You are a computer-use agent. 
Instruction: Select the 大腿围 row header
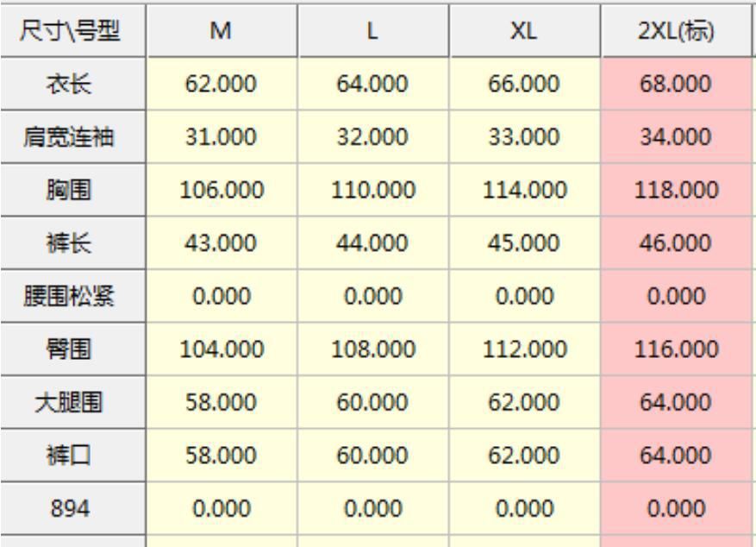(x=72, y=402)
